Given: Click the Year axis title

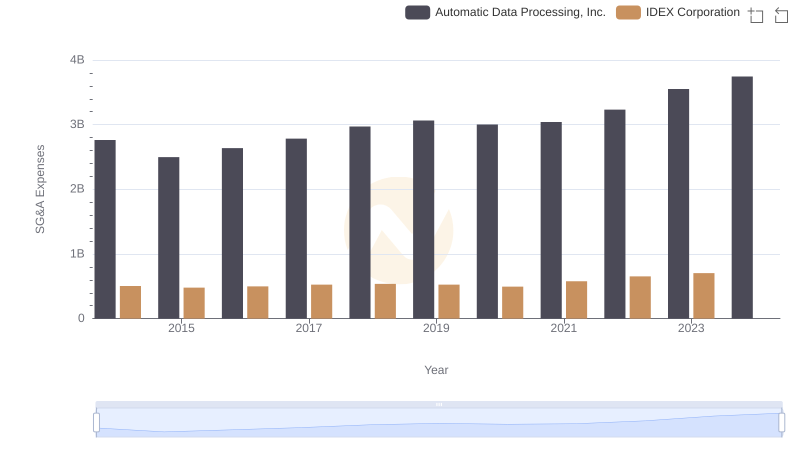Looking at the screenshot, I should [x=436, y=370].
